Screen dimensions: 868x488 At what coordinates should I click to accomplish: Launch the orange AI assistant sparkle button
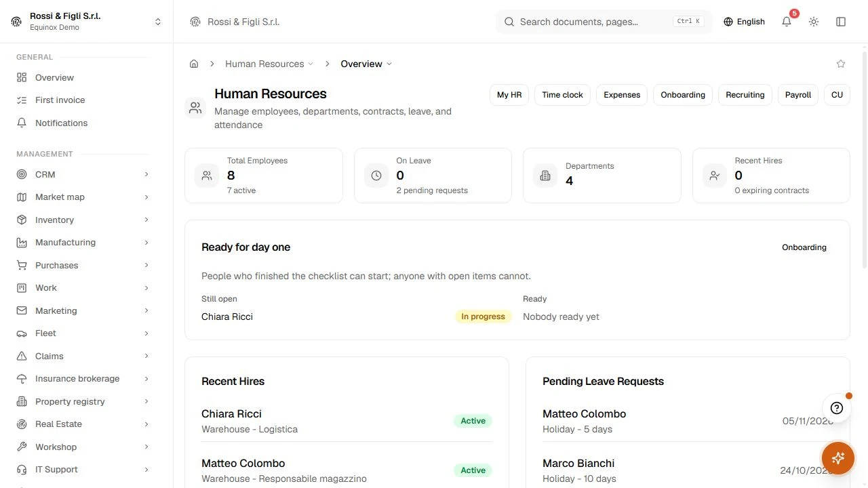point(838,457)
